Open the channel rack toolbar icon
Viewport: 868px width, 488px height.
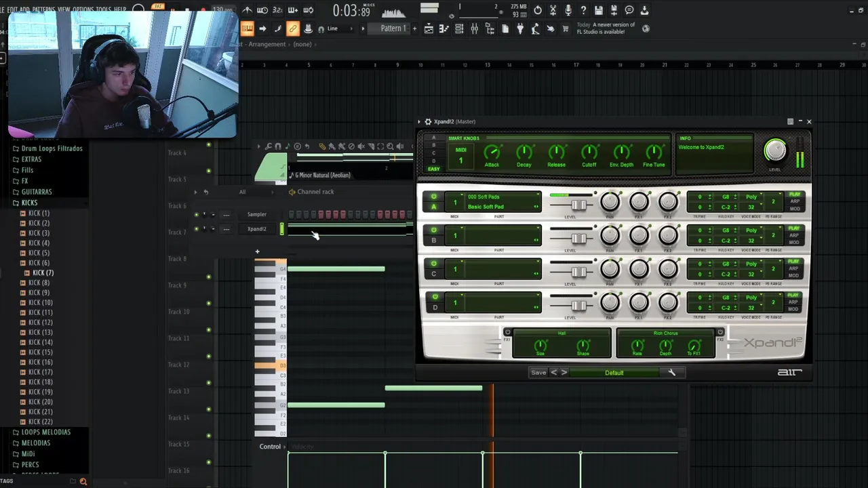pyautogui.click(x=459, y=28)
